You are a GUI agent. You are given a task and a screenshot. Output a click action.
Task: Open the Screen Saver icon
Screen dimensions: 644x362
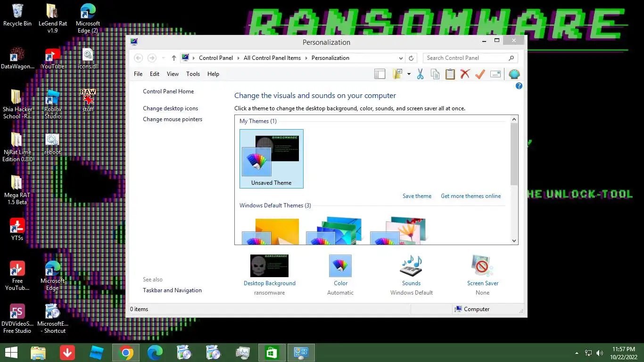pos(482,266)
